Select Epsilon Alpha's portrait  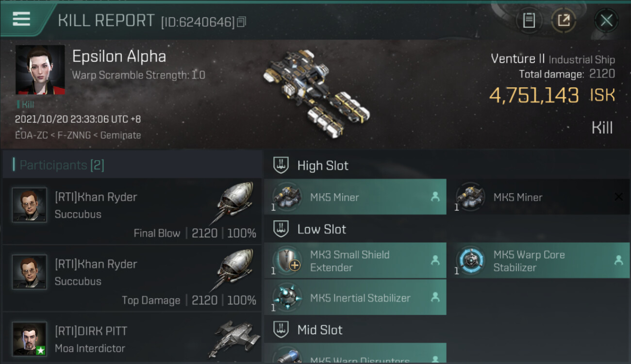(40, 70)
